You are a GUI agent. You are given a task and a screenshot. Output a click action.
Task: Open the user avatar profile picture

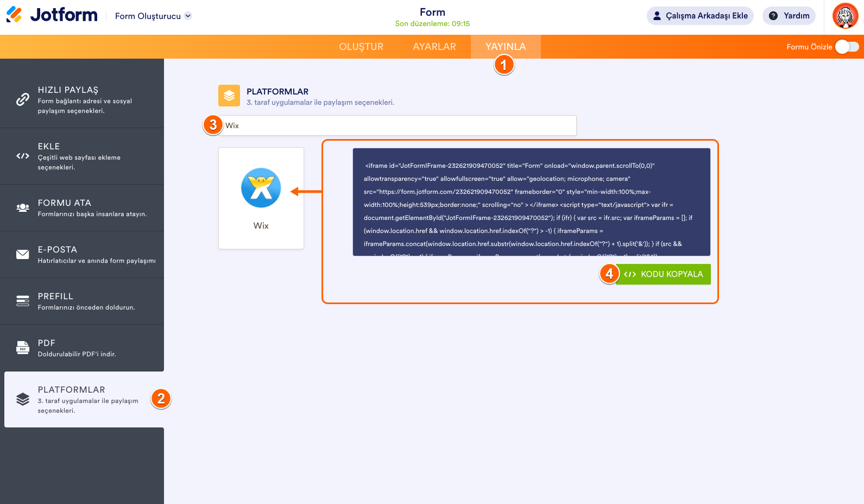coord(845,16)
